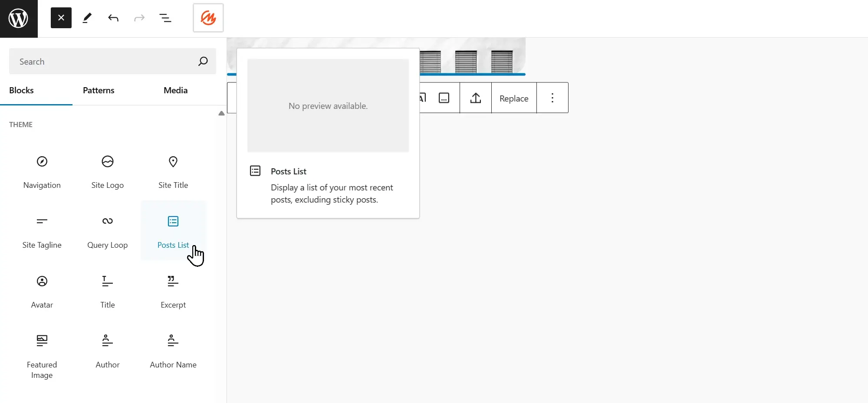Screen dimensions: 868x403
Task: Insert the Title block
Action: 108,292
